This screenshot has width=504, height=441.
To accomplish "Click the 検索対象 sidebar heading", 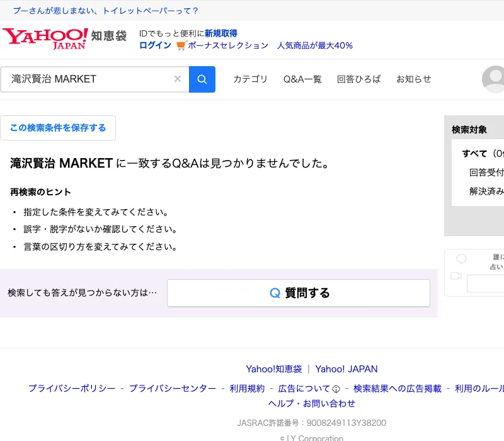I will point(469,130).
